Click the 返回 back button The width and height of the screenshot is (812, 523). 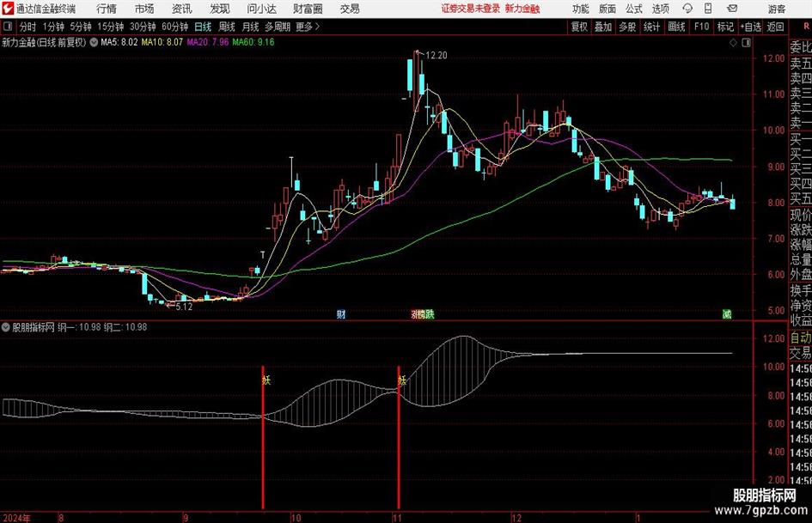point(775,27)
